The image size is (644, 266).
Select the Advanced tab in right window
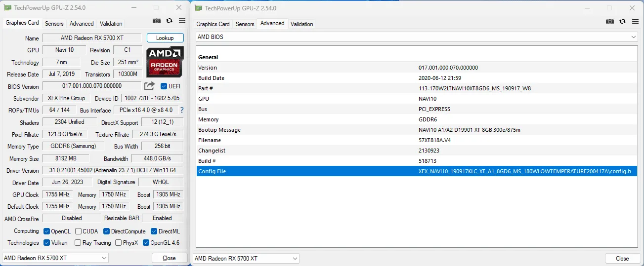point(272,23)
